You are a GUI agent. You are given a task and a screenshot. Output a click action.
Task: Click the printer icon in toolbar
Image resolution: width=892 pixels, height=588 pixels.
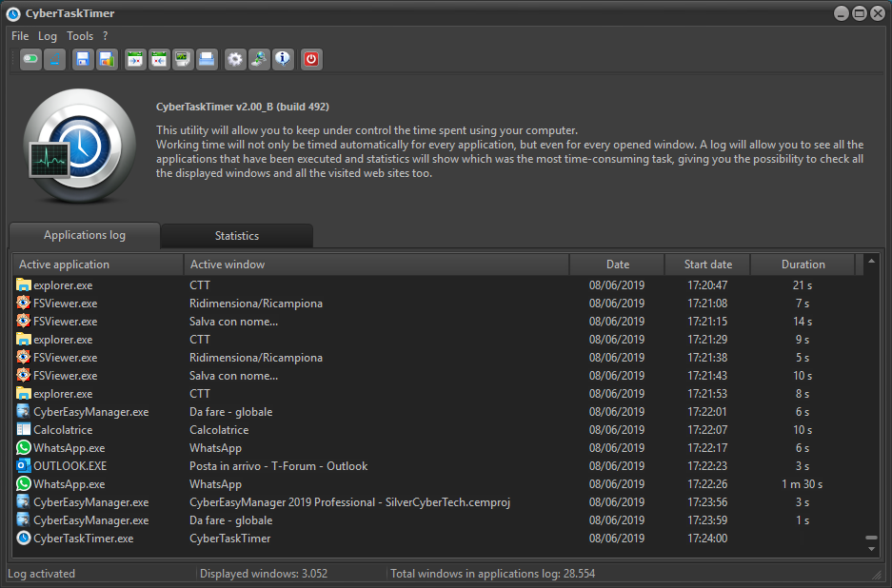point(207,59)
